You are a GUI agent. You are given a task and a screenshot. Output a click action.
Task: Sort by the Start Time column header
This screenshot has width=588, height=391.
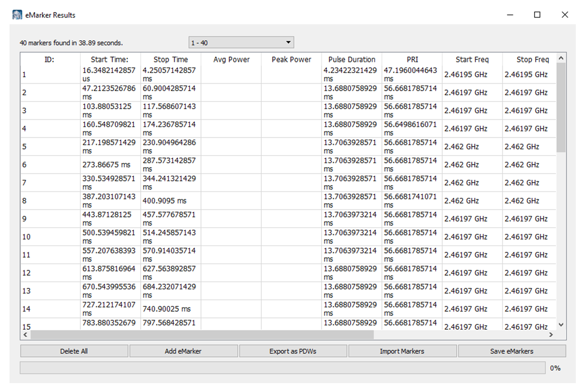click(x=109, y=60)
